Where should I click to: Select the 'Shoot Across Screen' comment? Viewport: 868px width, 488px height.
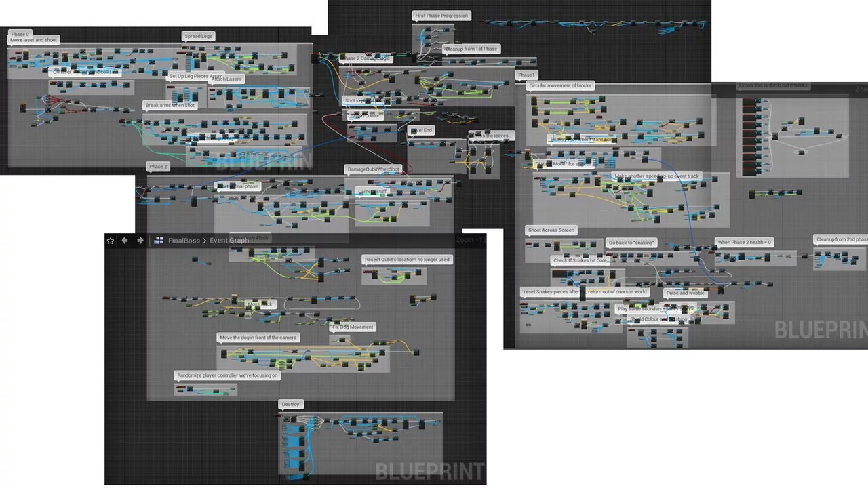point(551,230)
